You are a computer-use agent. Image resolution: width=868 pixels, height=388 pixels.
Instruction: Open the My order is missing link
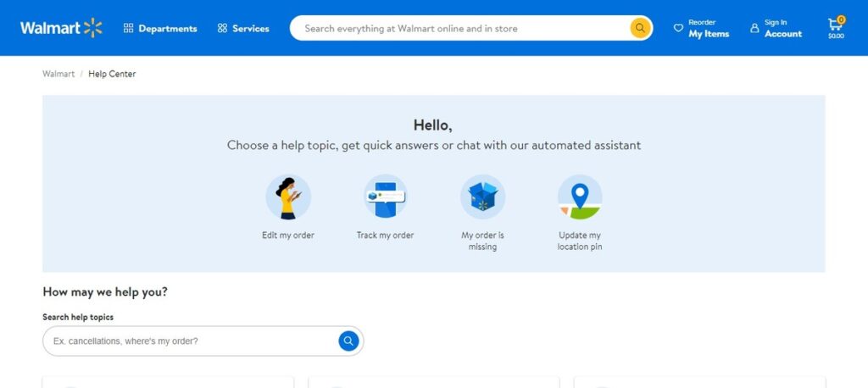coord(482,241)
